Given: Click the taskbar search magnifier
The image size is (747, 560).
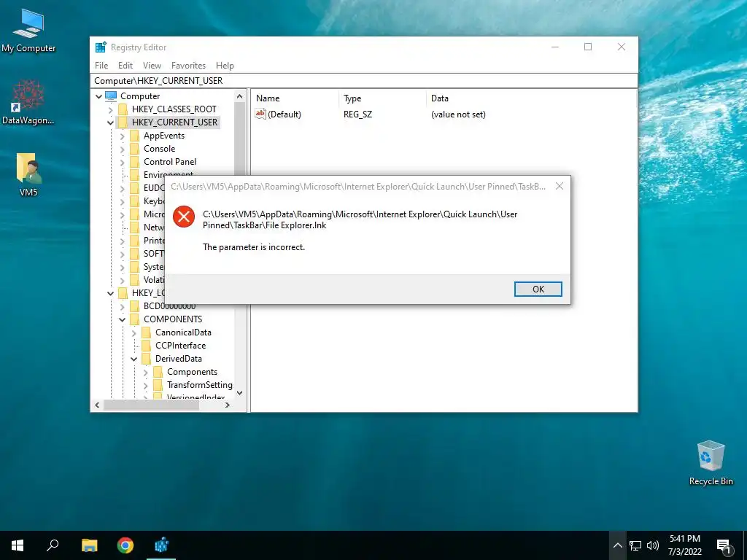Looking at the screenshot, I should (x=53, y=545).
